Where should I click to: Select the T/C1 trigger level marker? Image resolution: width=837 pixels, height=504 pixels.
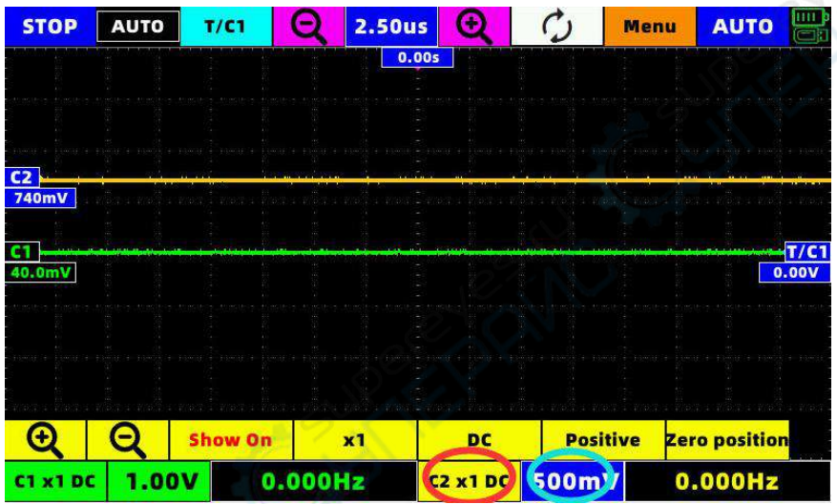pos(807,251)
